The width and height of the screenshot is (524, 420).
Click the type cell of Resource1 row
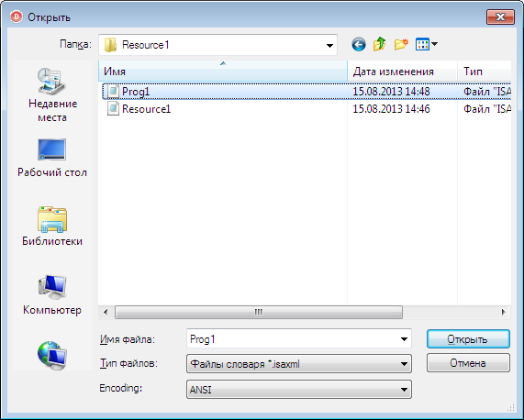[487, 109]
